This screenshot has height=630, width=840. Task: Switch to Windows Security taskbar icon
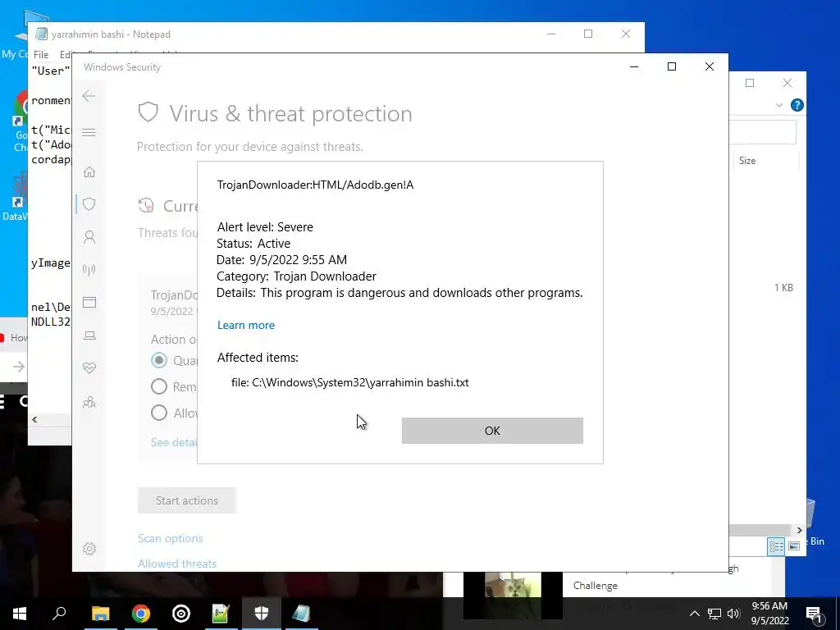(x=262, y=614)
